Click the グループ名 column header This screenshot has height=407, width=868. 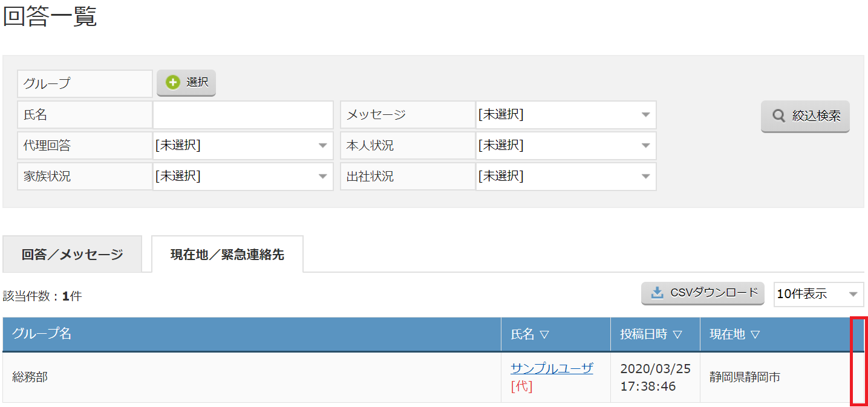42,334
